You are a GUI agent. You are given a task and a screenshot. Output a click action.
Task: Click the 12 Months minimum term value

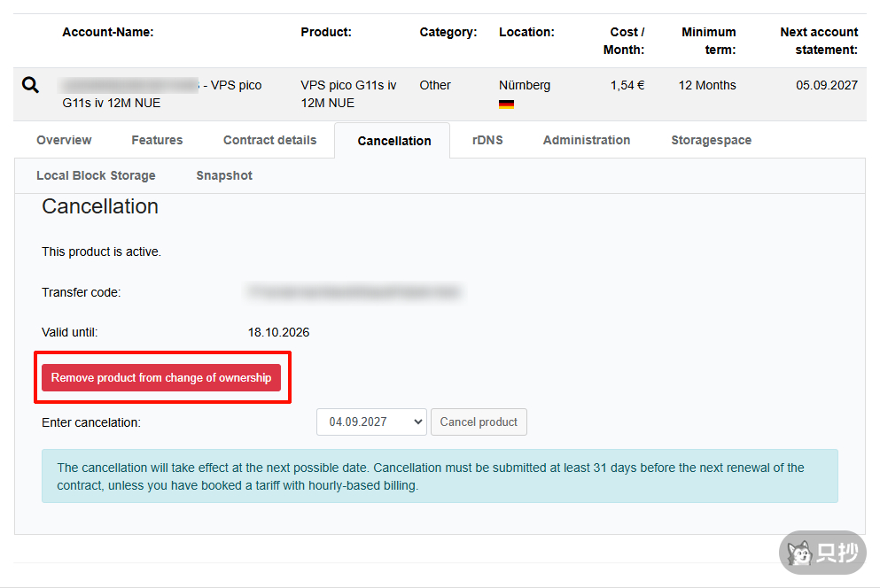[x=707, y=85]
